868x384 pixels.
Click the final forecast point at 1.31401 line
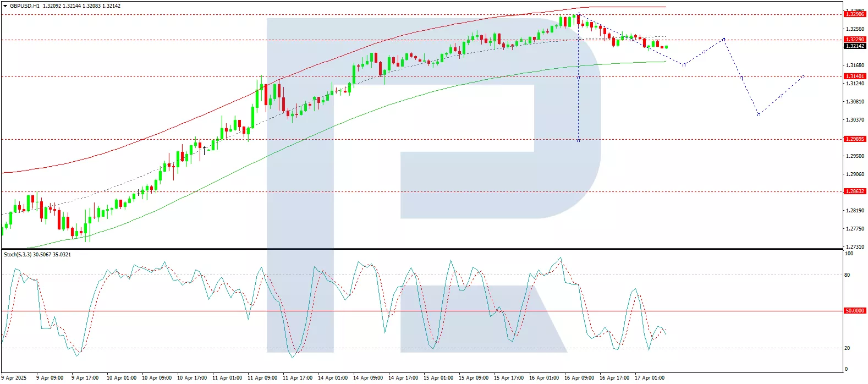(x=804, y=76)
